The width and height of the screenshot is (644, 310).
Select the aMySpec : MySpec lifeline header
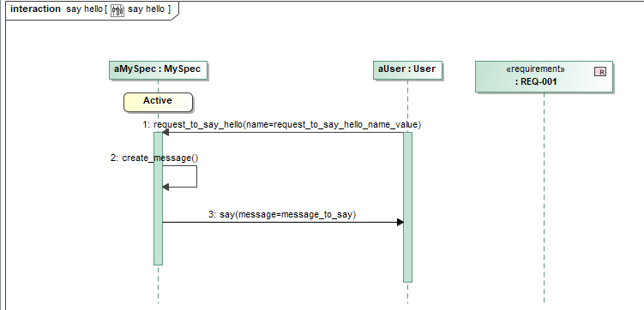coord(158,69)
